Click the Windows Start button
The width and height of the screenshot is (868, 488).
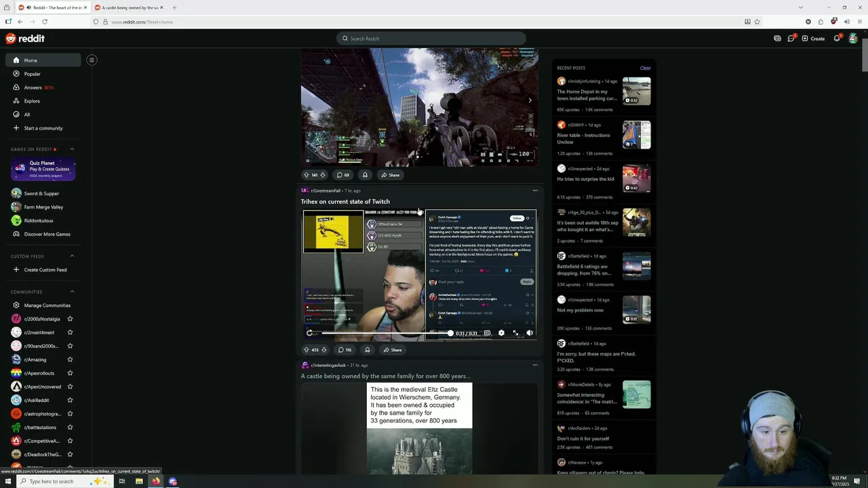8,481
